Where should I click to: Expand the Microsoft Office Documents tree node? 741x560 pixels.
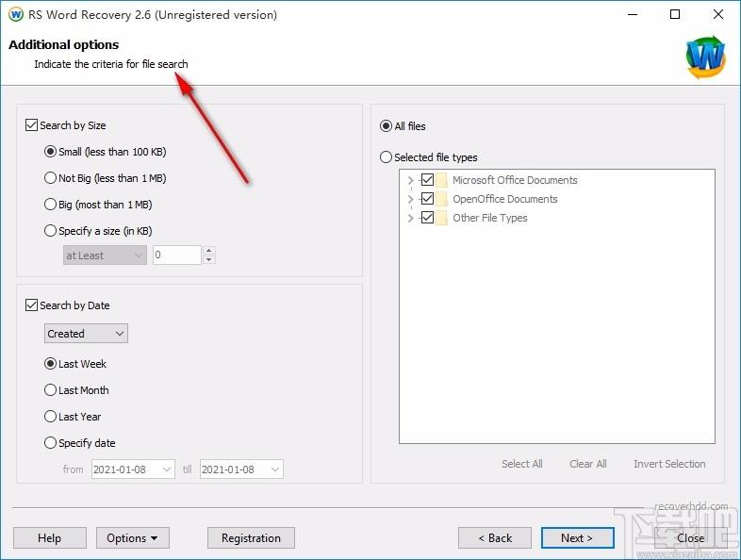click(x=410, y=180)
